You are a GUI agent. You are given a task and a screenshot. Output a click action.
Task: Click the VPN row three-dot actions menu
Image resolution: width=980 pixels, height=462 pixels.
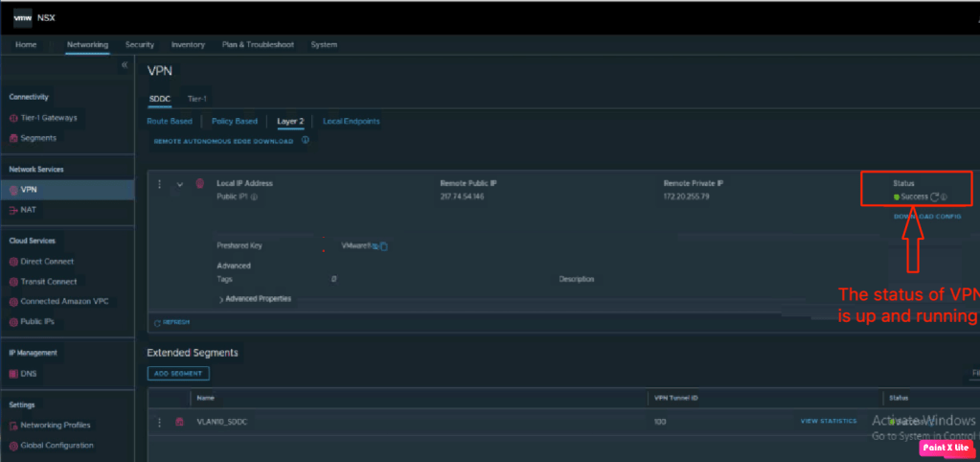point(159,184)
